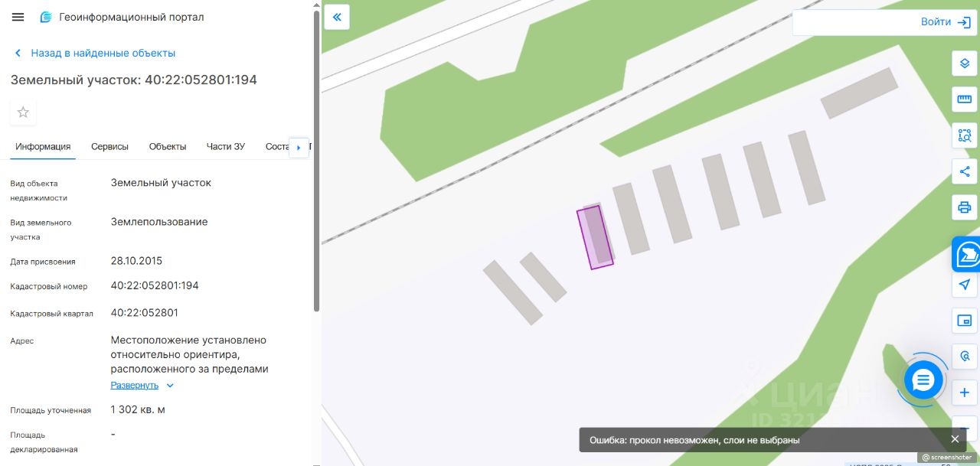
Task: Go back via Назад в найденные объекты
Action: (x=95, y=53)
